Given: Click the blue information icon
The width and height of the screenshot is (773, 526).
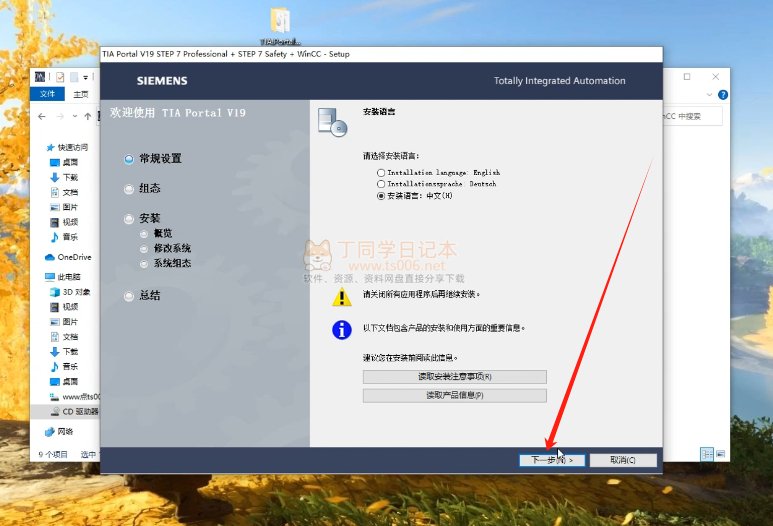Looking at the screenshot, I should pos(342,330).
